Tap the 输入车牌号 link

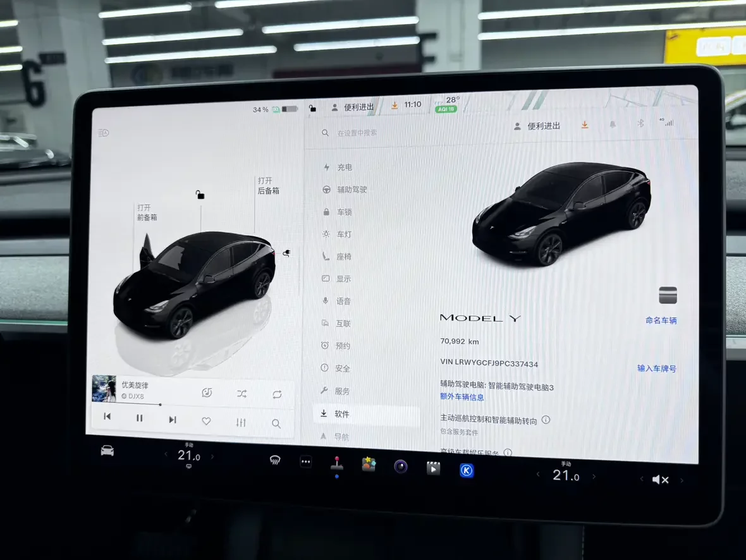[657, 368]
